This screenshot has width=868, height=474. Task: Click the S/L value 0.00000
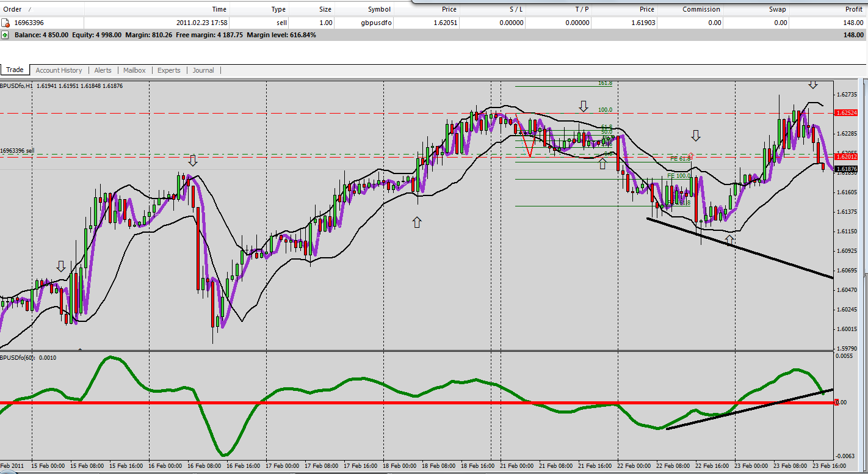click(x=511, y=23)
